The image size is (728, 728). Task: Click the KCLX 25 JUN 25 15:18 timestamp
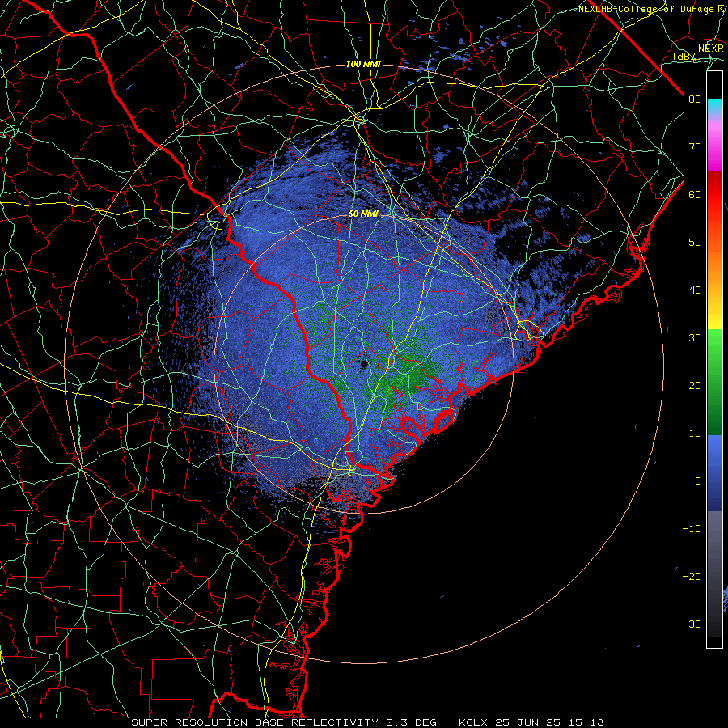pos(531,722)
